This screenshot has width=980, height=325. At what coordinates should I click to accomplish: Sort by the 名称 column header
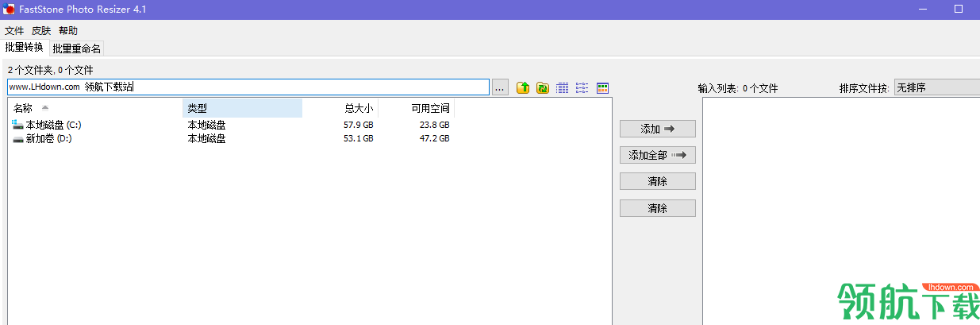pos(95,108)
